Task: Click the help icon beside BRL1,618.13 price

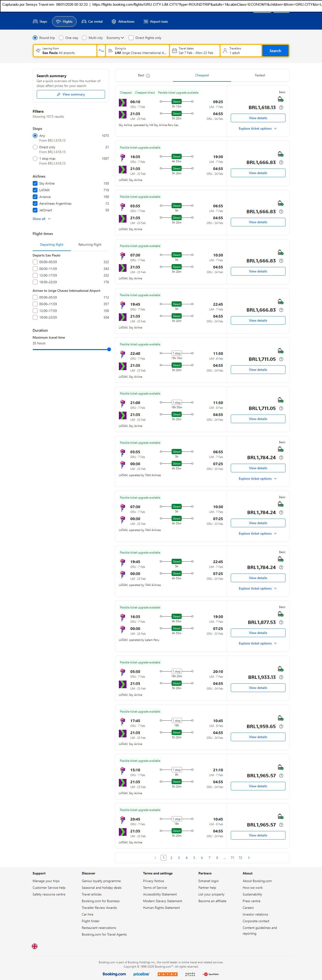Action: pyautogui.click(x=281, y=108)
